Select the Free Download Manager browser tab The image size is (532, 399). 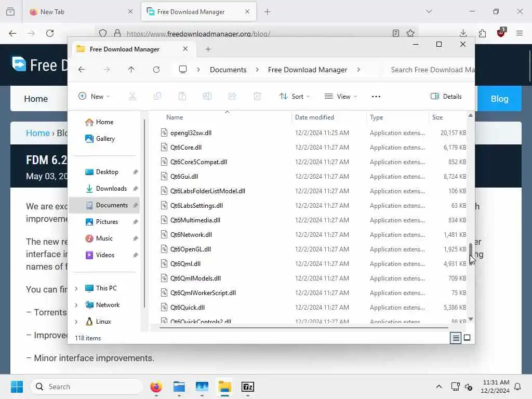coord(198,11)
